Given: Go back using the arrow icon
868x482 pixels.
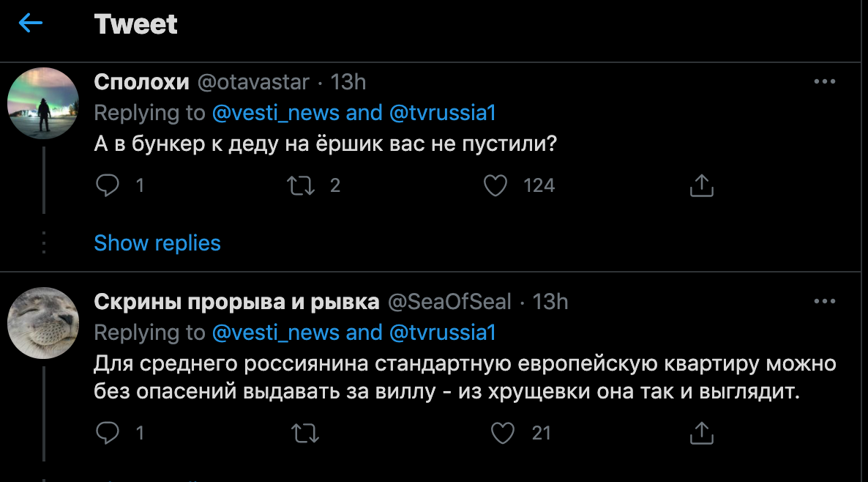Looking at the screenshot, I should click(31, 23).
